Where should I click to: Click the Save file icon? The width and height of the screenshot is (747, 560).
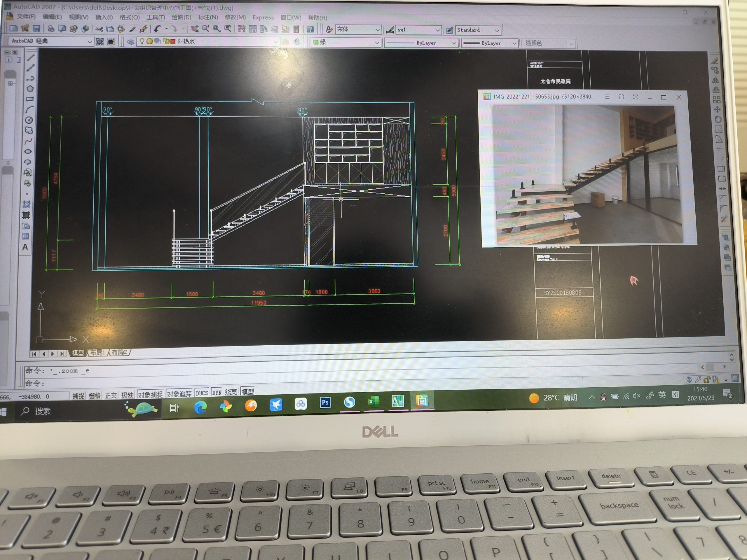coord(36,29)
